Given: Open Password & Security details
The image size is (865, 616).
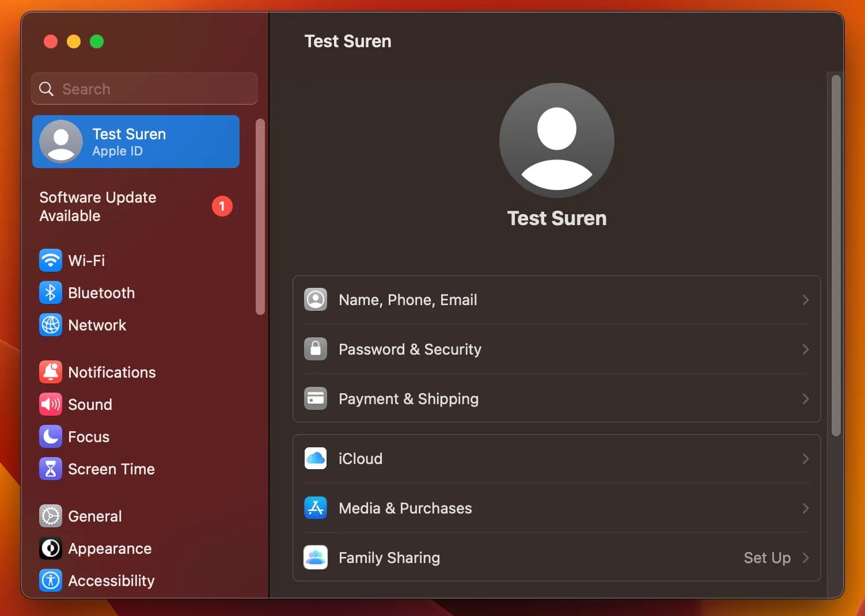Looking at the screenshot, I should pos(556,349).
